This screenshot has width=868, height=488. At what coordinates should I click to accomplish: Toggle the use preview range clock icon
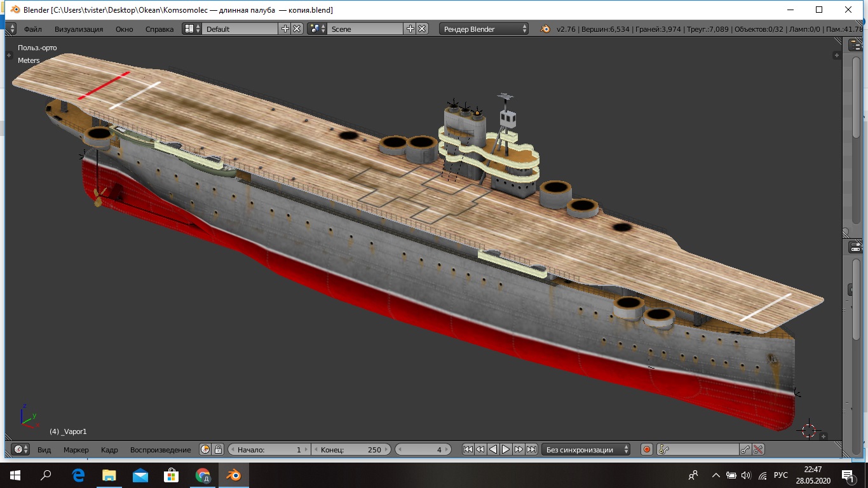click(205, 449)
